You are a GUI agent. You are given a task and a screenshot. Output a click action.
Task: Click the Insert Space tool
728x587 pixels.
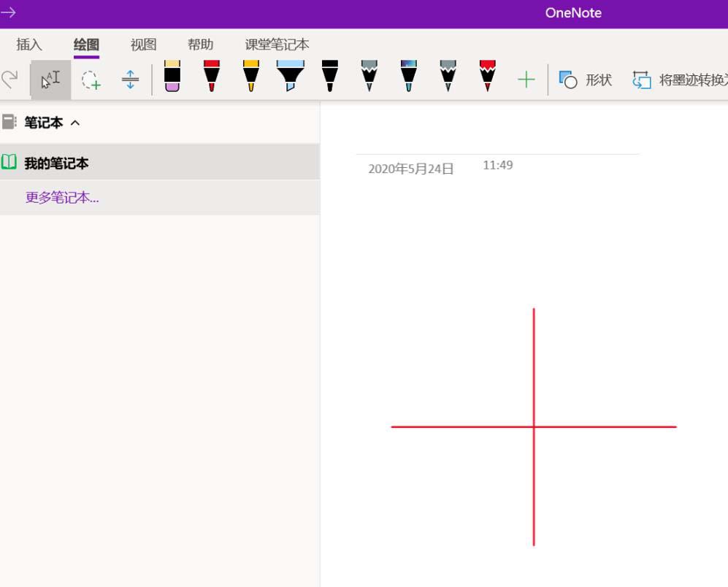click(130, 80)
